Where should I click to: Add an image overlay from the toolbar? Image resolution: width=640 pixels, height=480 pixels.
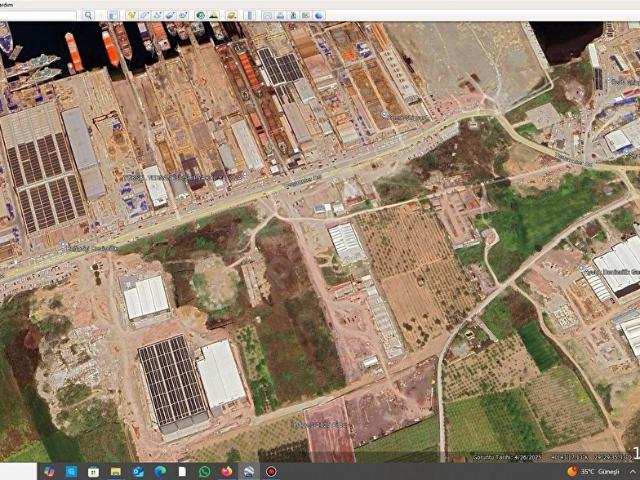pos(170,16)
